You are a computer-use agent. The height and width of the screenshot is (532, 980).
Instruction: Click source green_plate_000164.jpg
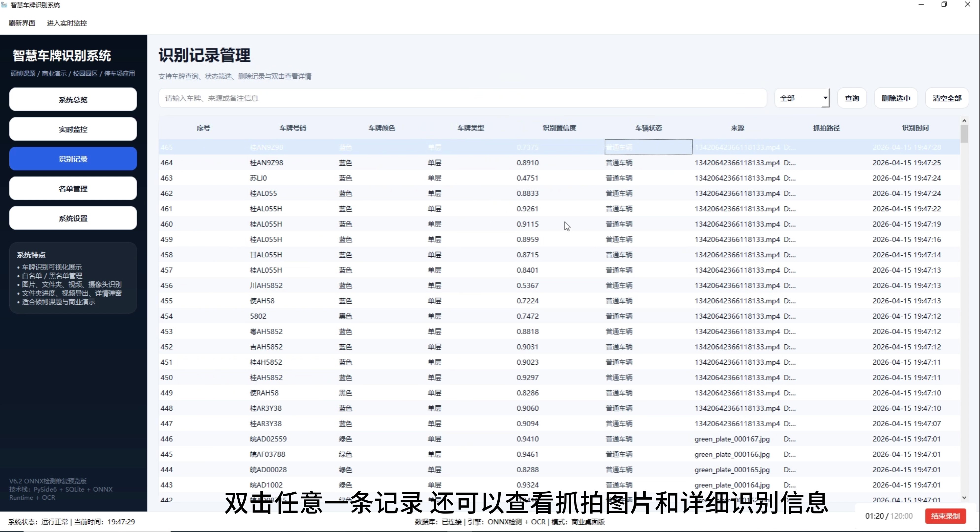pyautogui.click(x=732, y=485)
